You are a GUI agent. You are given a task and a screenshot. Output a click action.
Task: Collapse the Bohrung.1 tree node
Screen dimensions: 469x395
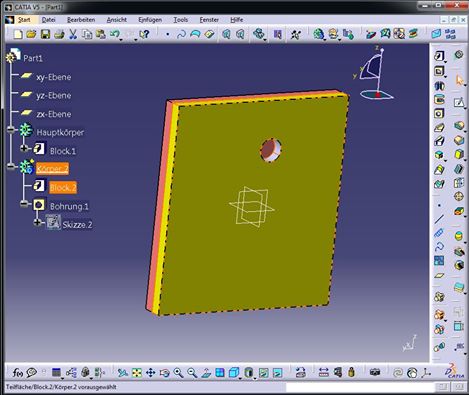pos(24,203)
